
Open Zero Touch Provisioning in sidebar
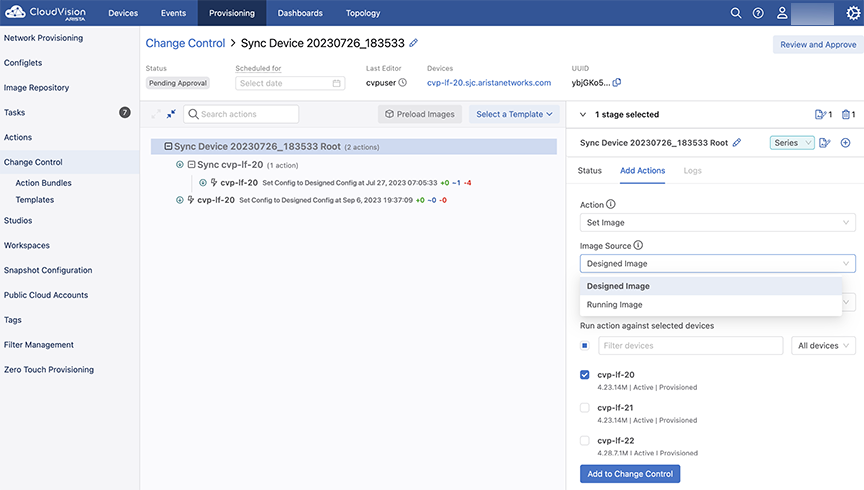(49, 370)
